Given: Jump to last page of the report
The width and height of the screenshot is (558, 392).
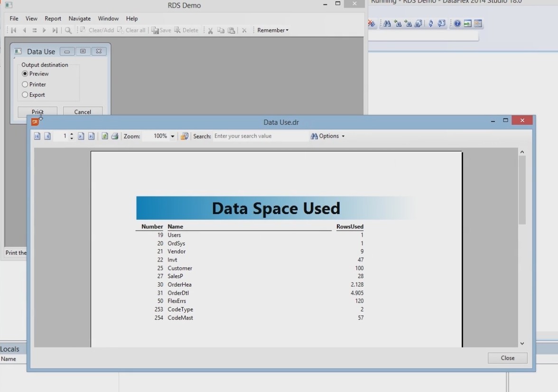Looking at the screenshot, I should click(x=91, y=136).
